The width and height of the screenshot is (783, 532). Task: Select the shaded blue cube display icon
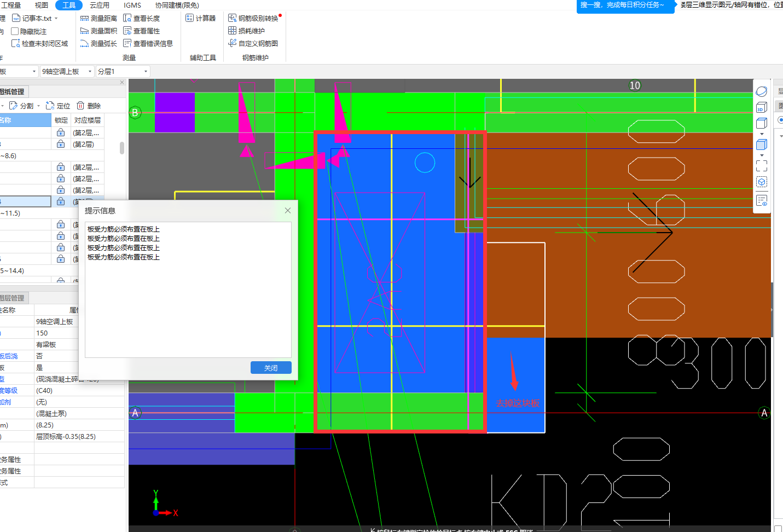click(762, 144)
